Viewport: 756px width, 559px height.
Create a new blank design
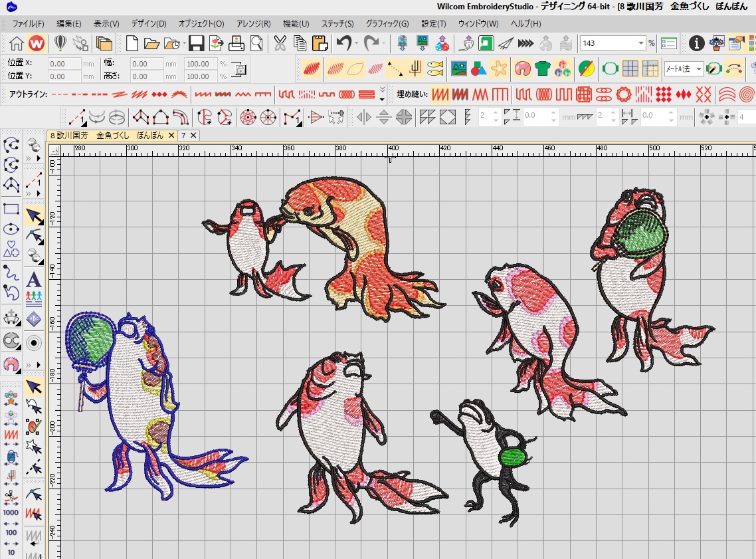click(132, 43)
